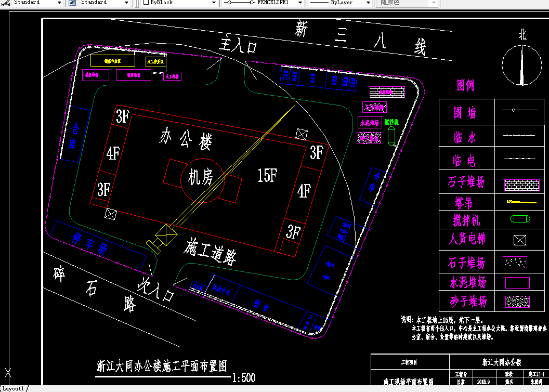Switch to the Layout1 tab
The height and width of the screenshot is (392, 549).
tap(13, 387)
